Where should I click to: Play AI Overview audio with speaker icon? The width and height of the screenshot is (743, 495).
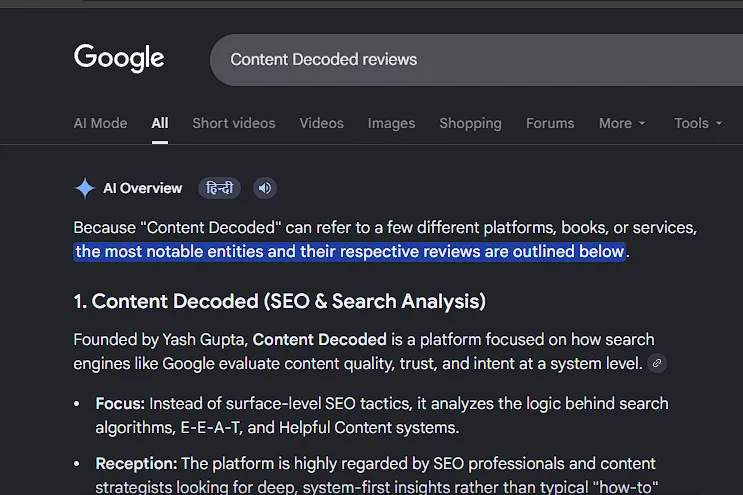coord(265,188)
